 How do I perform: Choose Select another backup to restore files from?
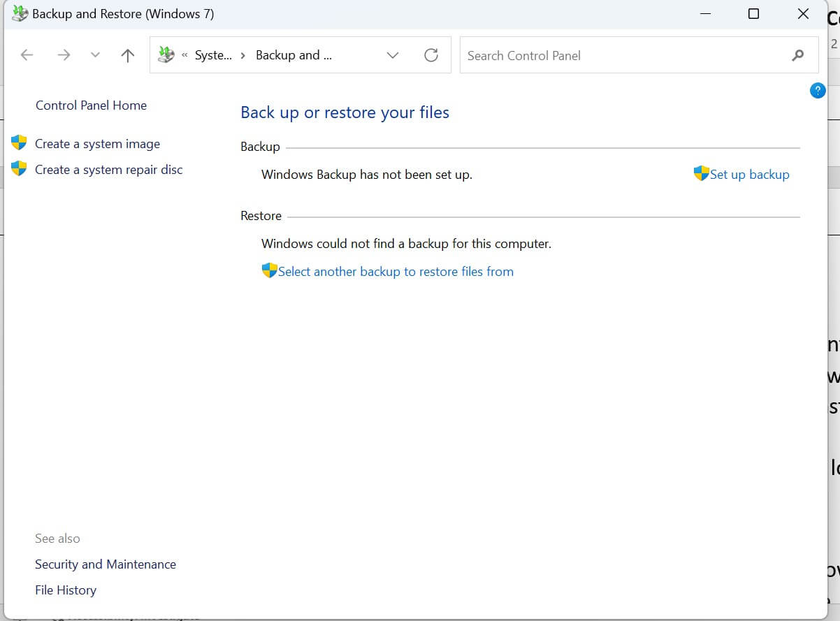(396, 272)
